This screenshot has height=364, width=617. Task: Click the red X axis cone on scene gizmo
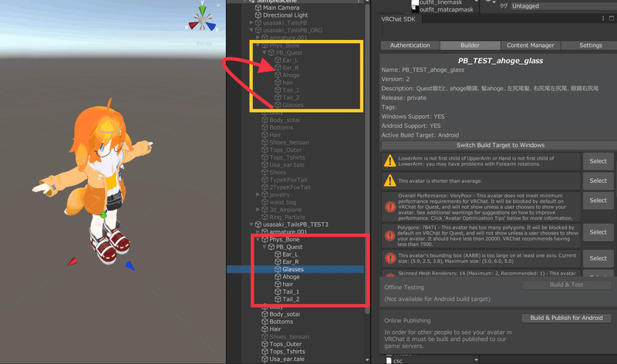point(194,25)
